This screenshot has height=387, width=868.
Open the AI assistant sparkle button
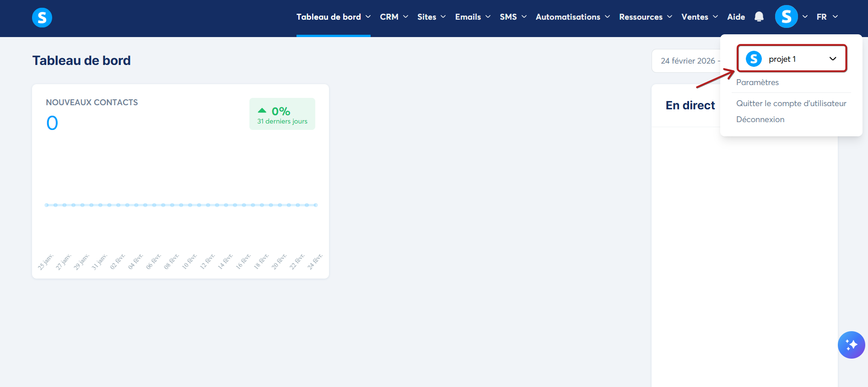pyautogui.click(x=852, y=345)
